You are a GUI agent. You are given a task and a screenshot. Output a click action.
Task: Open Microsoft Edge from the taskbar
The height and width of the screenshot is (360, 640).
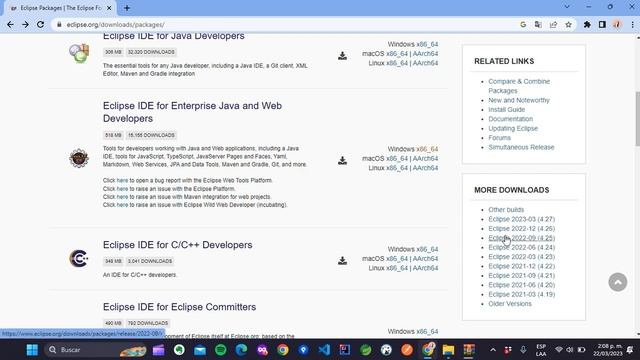(x=241, y=350)
